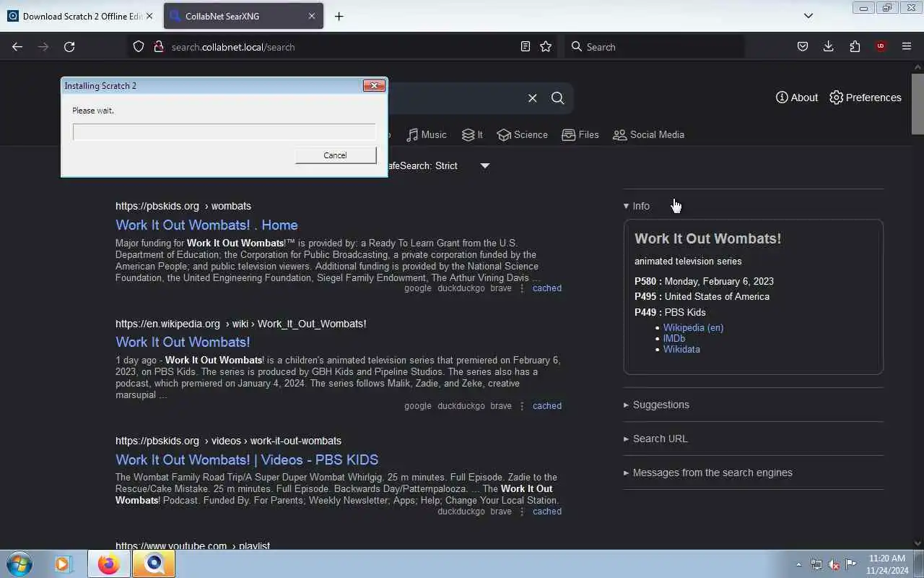Image resolution: width=924 pixels, height=578 pixels.
Task: Open the It search category
Action: 472,134
